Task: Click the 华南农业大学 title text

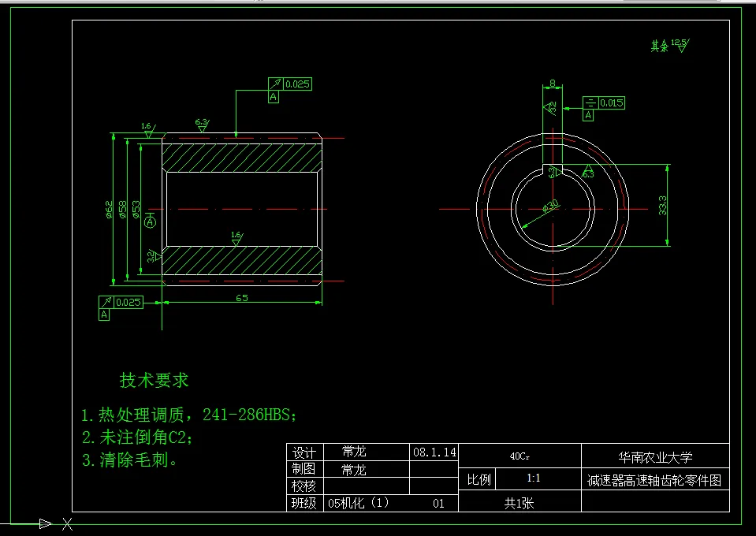Action: (655, 457)
